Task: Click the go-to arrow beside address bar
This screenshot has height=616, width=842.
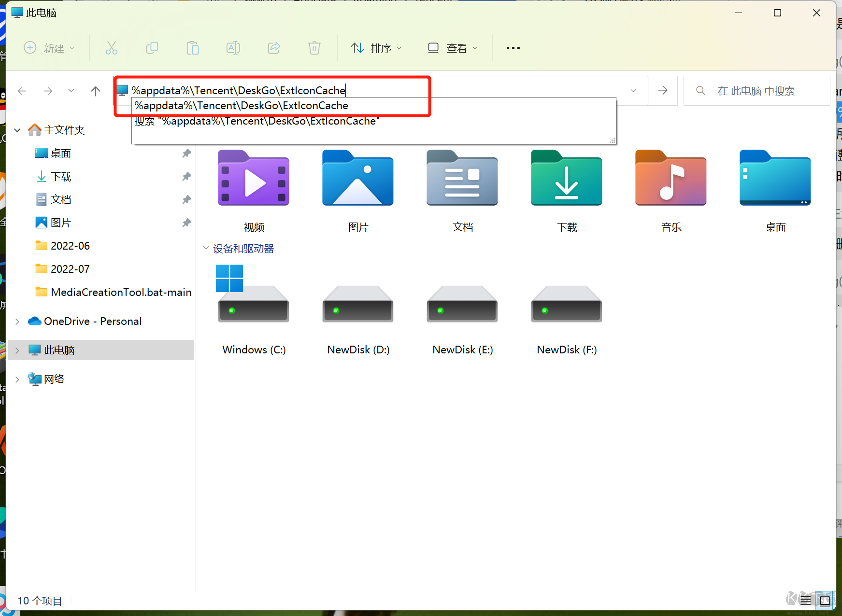Action: [663, 90]
